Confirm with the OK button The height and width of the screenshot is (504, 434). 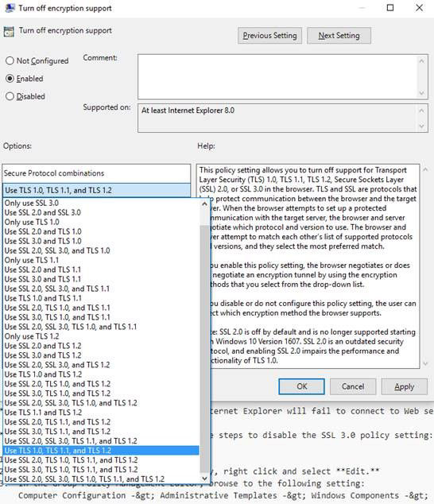point(301,386)
